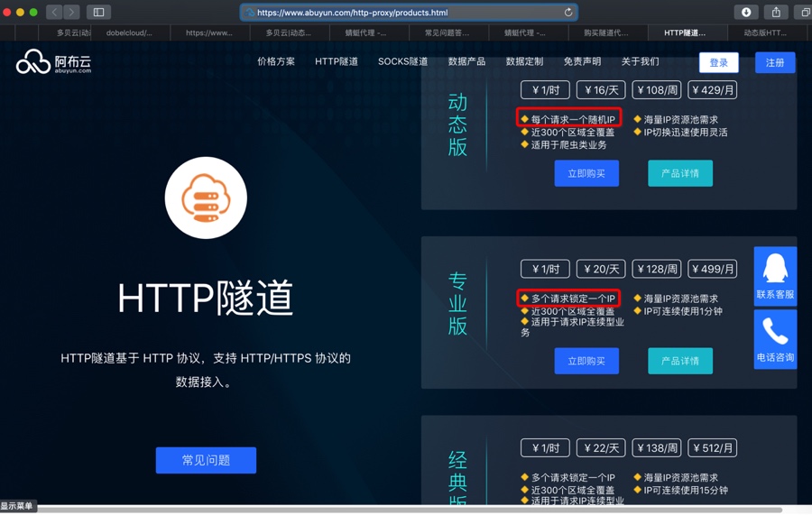
Task: Select the ¥429/月 price option
Action: point(713,90)
